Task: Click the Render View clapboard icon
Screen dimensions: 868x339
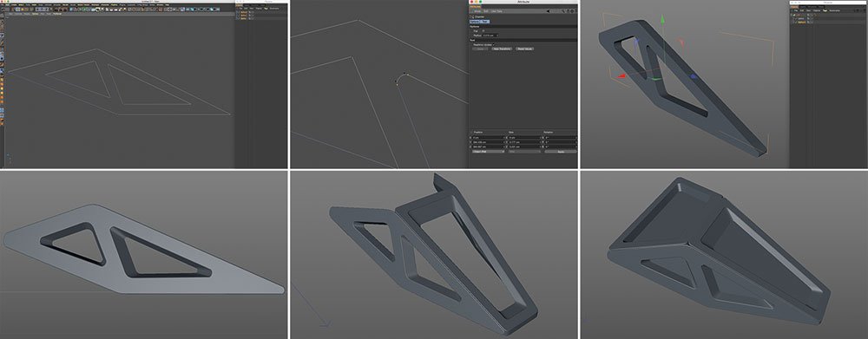Action: [56, 10]
